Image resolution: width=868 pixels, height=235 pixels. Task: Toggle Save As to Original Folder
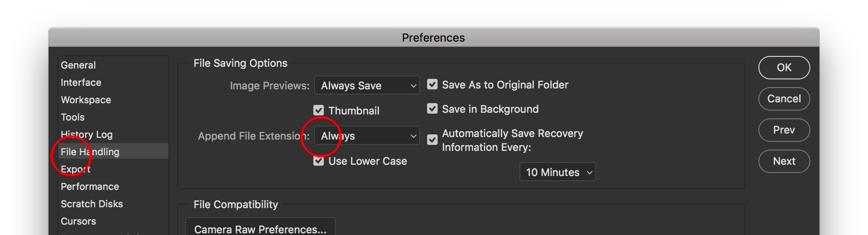(432, 84)
